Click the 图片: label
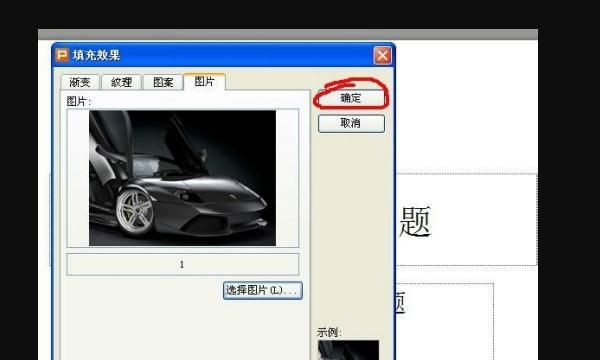The width and height of the screenshot is (600, 360). (x=79, y=101)
